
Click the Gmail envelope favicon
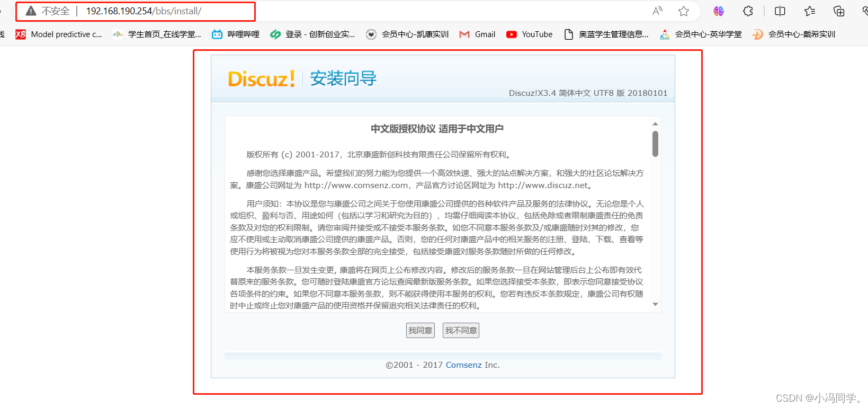click(464, 34)
